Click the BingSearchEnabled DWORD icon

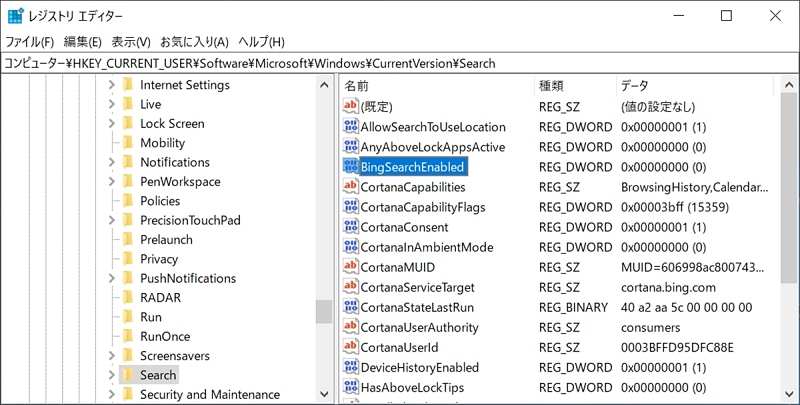351,166
